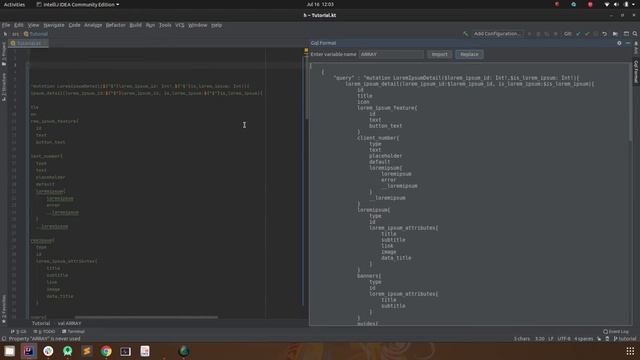Screen dimensions: 640x360
Task: Click the editor horizontal scrollbar
Action: [146, 317]
